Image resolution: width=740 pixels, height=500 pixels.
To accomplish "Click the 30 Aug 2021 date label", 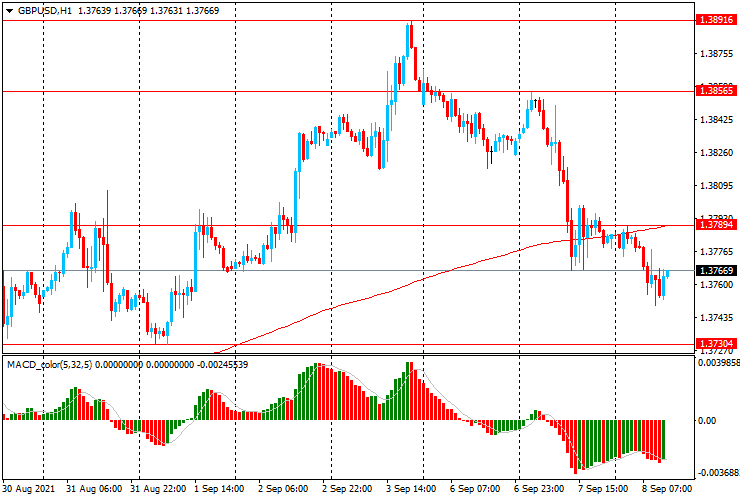I will [x=28, y=489].
